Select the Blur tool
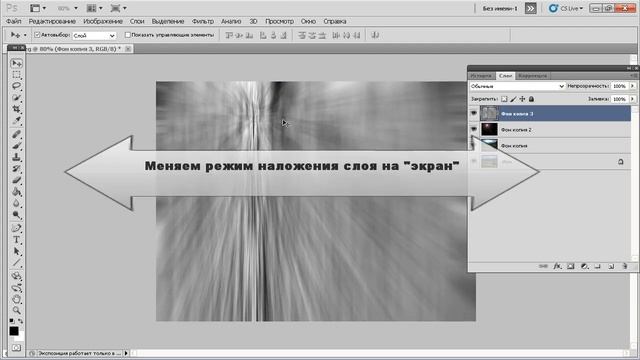The width and height of the screenshot is (640, 360). (x=16, y=203)
